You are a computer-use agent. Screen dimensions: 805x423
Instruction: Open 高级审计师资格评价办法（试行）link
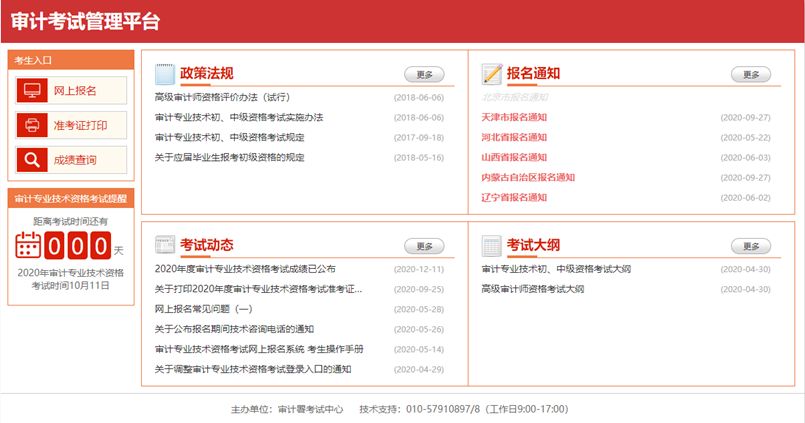[x=222, y=97]
